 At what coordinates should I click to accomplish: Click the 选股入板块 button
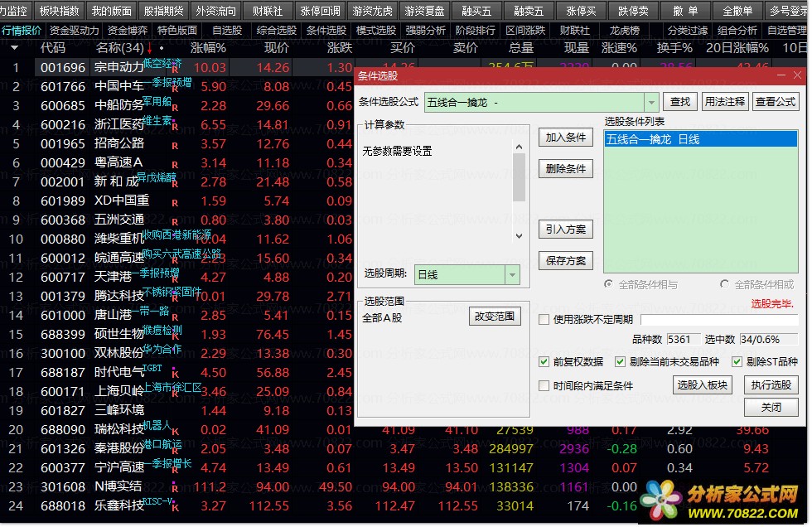tap(703, 385)
